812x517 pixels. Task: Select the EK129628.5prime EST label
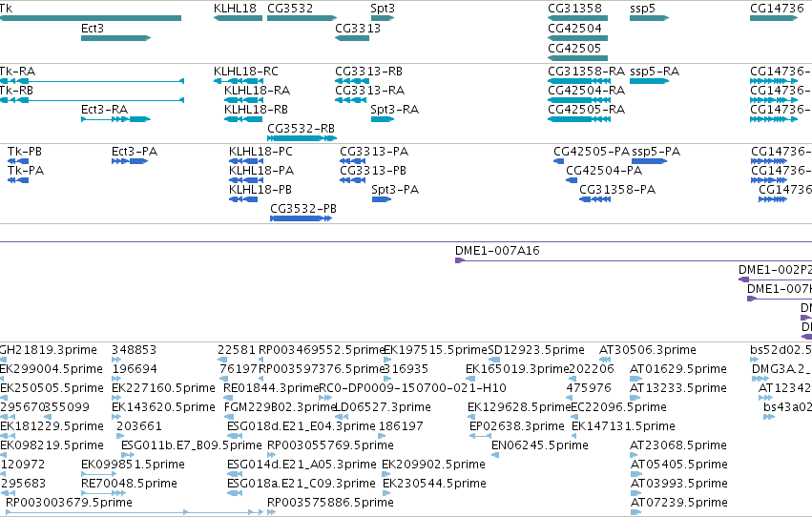pos(519,408)
